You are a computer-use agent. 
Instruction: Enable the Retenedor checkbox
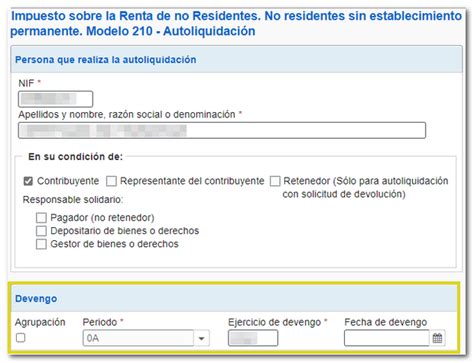pyautogui.click(x=275, y=181)
